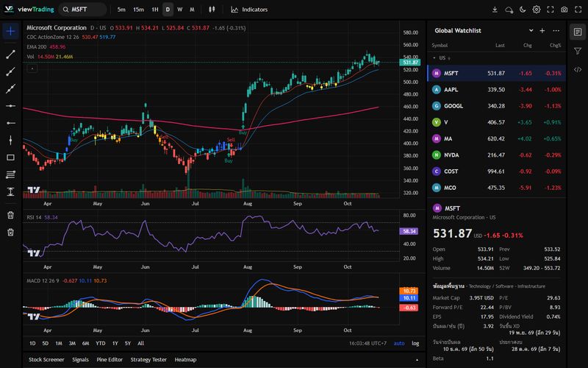588x368 pixels.
Task: Switch to 15m timeframe
Action: point(138,10)
